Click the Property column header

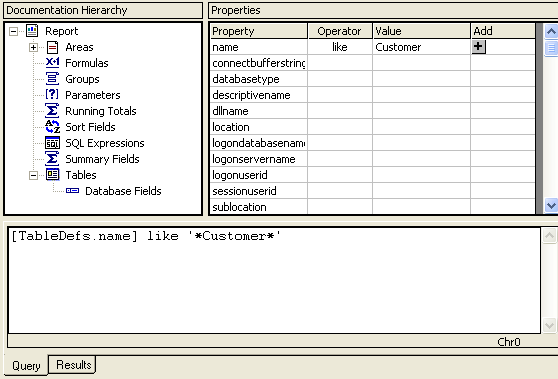click(x=259, y=31)
